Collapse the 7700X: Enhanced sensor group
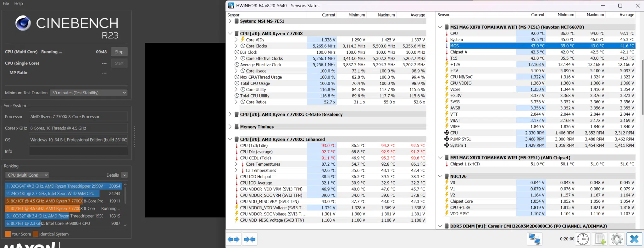This screenshot has height=248, width=644. (230, 139)
